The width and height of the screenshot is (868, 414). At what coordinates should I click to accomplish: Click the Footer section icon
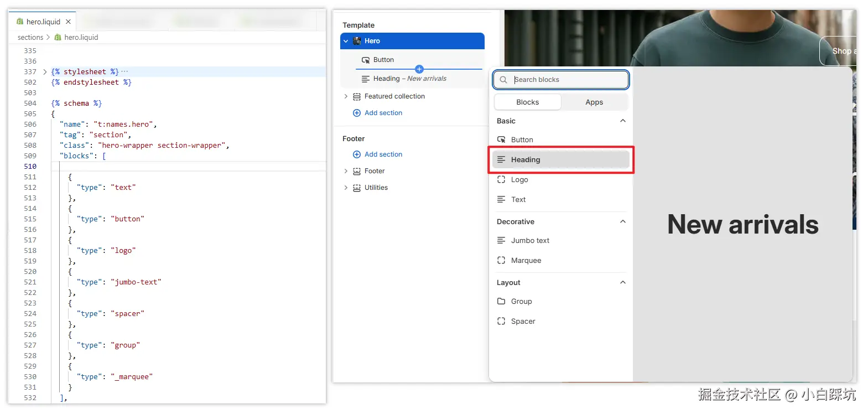click(x=357, y=171)
